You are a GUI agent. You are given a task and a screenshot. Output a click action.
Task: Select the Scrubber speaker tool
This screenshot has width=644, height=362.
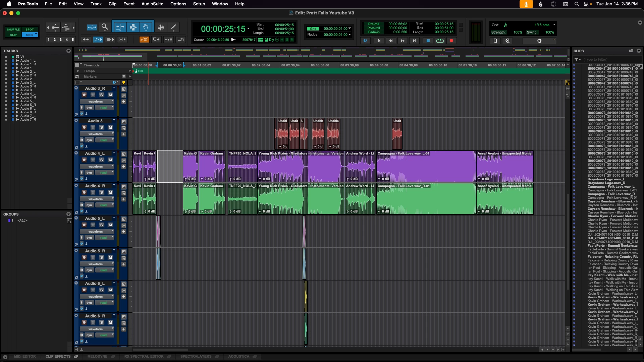(161, 27)
